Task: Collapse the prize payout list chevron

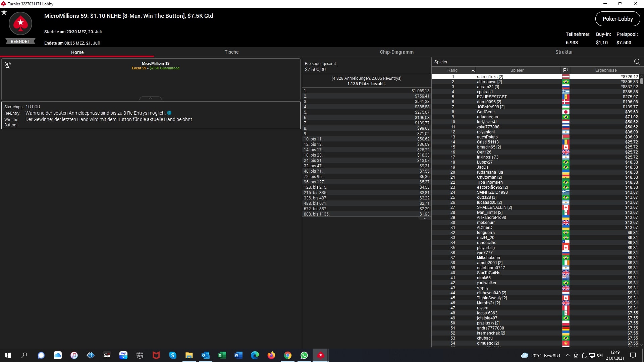Action: click(x=425, y=219)
